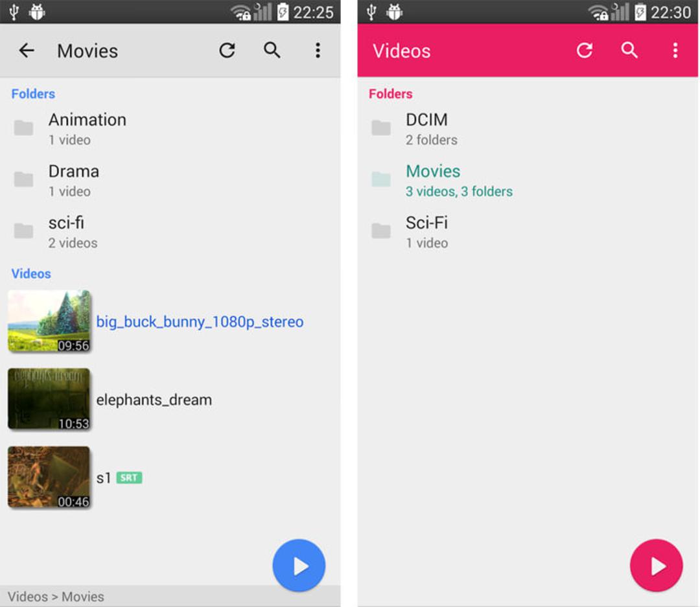Tap the pink Folders section header
Screen dimensions: 700x607
391,94
